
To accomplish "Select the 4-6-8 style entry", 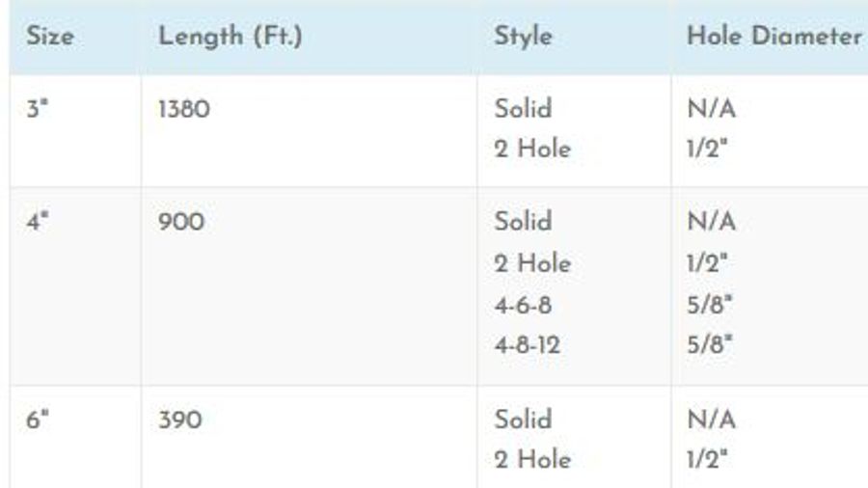I will pyautogui.click(x=522, y=304).
